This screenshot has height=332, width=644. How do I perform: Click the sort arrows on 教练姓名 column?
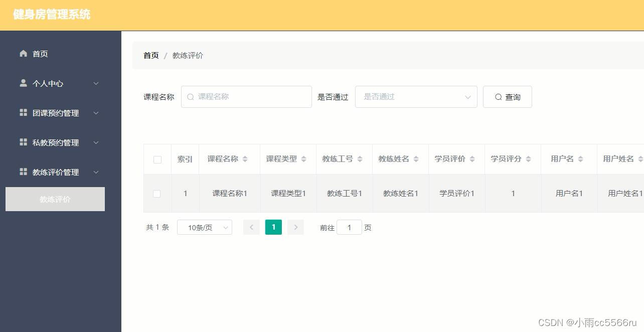(x=416, y=159)
